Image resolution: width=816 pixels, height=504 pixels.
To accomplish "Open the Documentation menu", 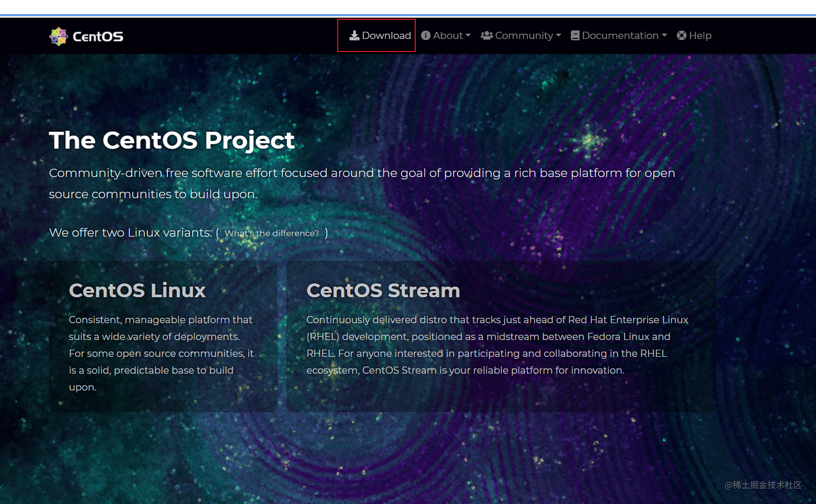I will (619, 36).
